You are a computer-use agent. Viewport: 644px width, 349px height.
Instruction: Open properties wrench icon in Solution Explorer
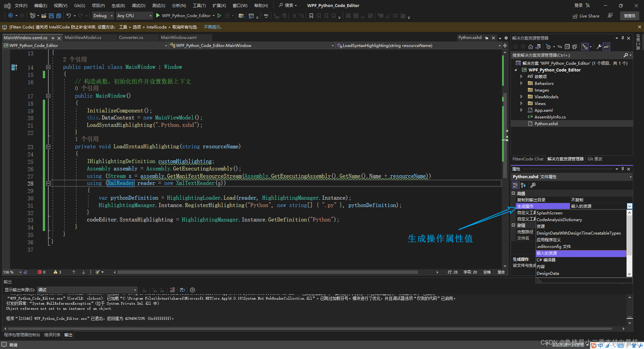599,47
